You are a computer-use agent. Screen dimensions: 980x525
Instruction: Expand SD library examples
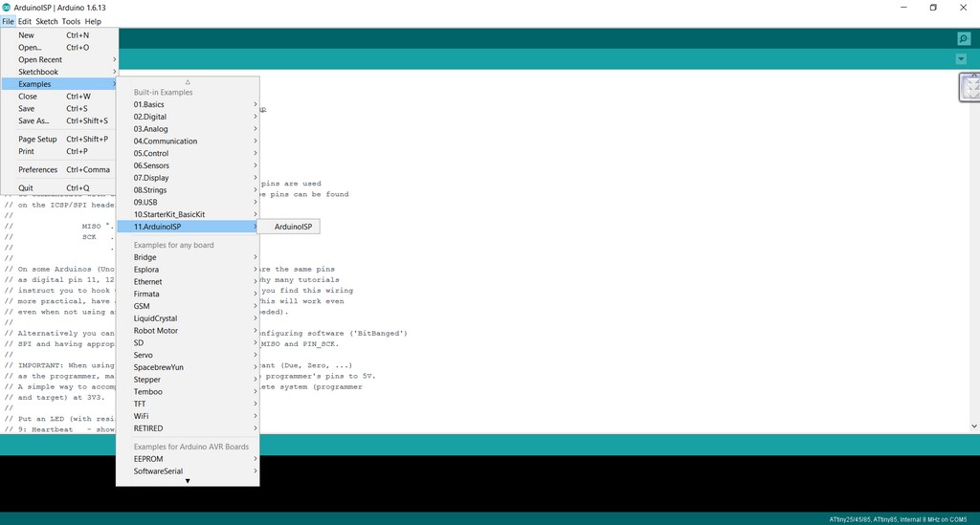coord(188,342)
